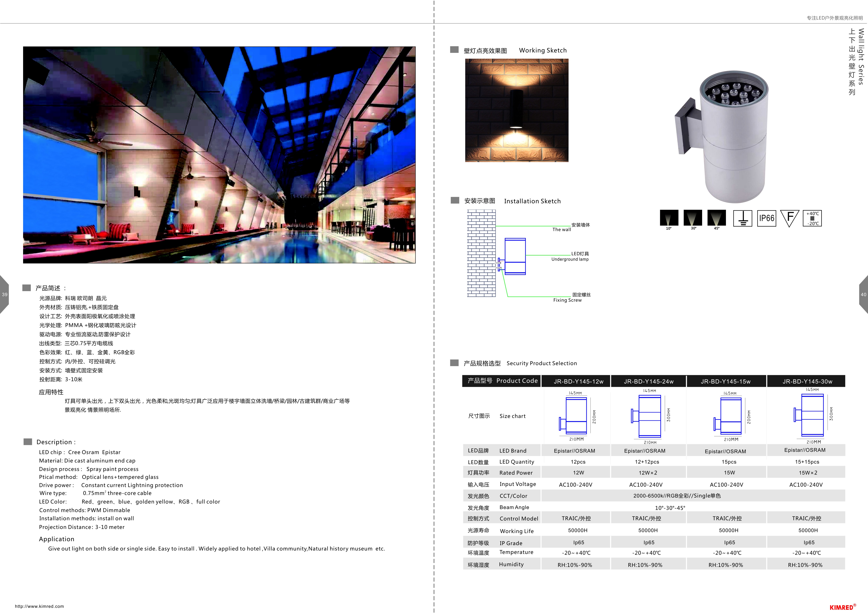Select the JR-BD-Y145-30w column header

pos(807,381)
